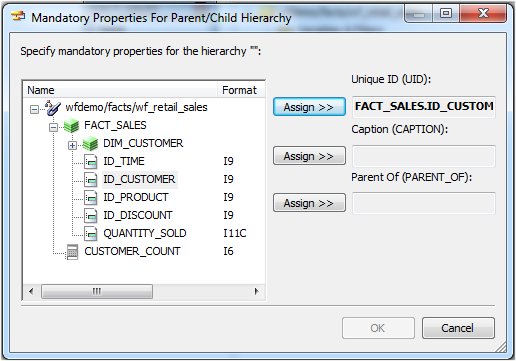Click the wf_retail_sales synonym icon
516x361 pixels.
(x=53, y=108)
